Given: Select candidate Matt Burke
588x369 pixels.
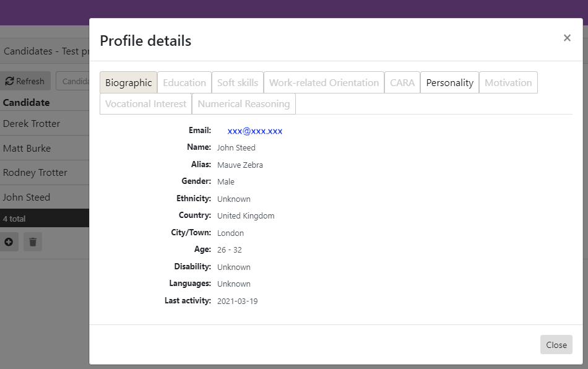Looking at the screenshot, I should [x=28, y=148].
